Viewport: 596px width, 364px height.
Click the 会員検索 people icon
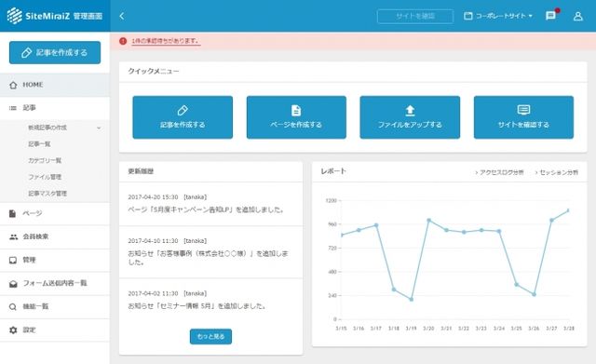pyautogui.click(x=13, y=236)
